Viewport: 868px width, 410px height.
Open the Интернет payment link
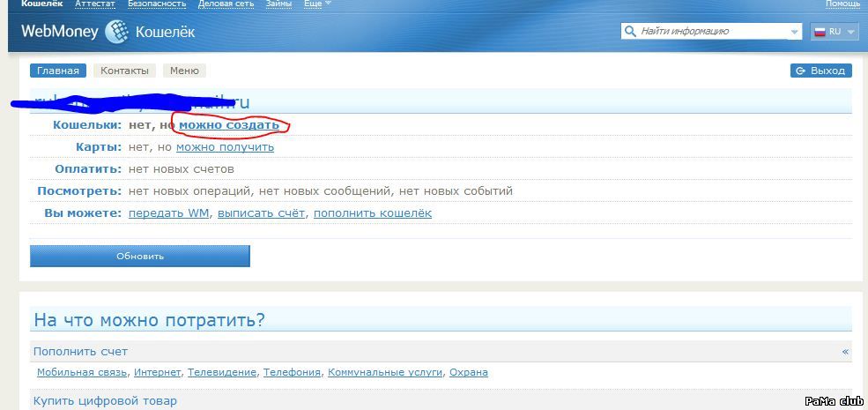[x=157, y=372]
